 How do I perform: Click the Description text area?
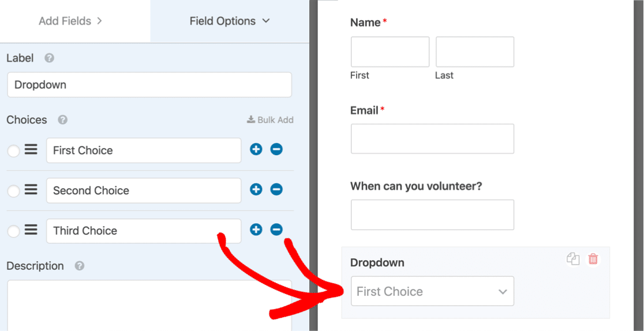point(149,304)
